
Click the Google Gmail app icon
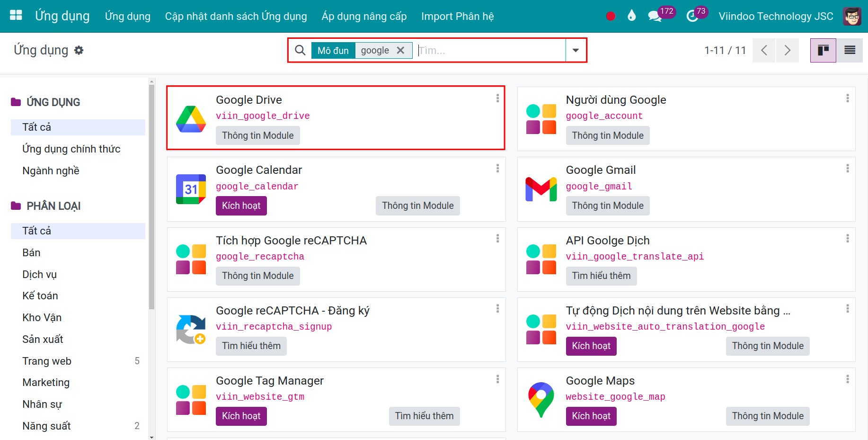click(x=541, y=189)
